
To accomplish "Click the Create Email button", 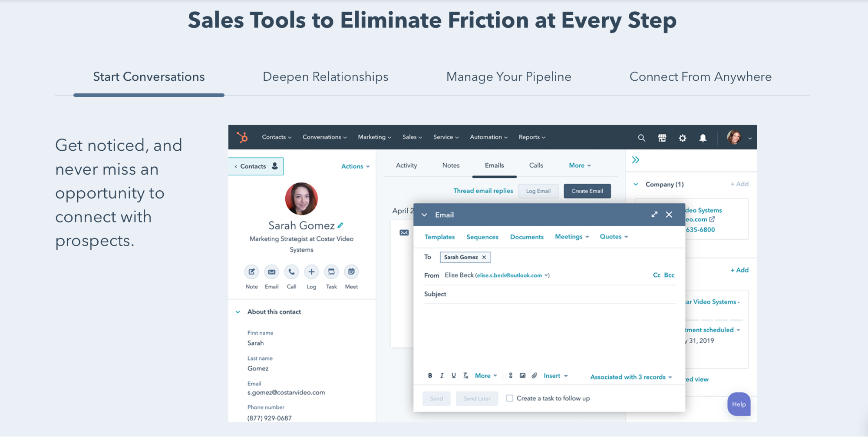I will (587, 191).
